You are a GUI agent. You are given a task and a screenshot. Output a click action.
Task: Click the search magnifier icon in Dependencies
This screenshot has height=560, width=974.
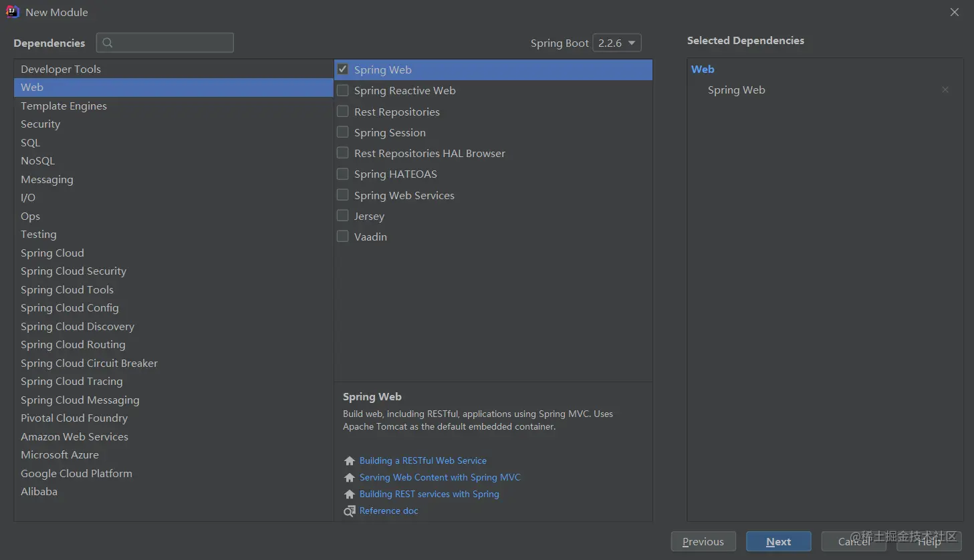[x=108, y=43]
